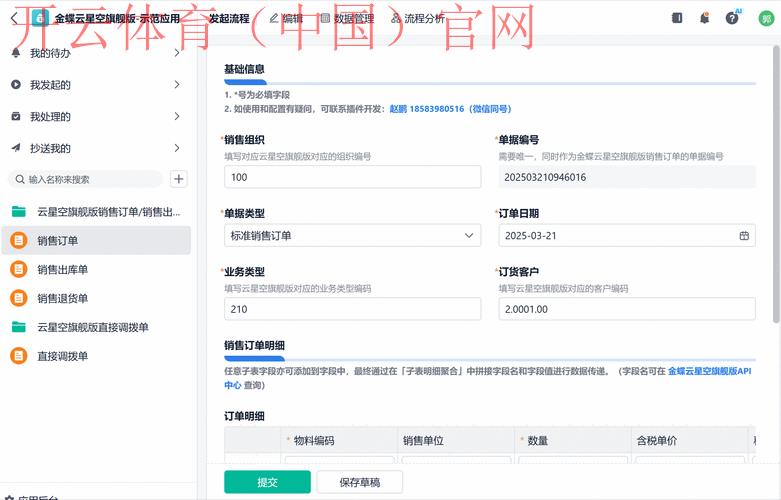The width and height of the screenshot is (781, 500).
Task: Open the layout panel icon in header
Action: coord(677,18)
